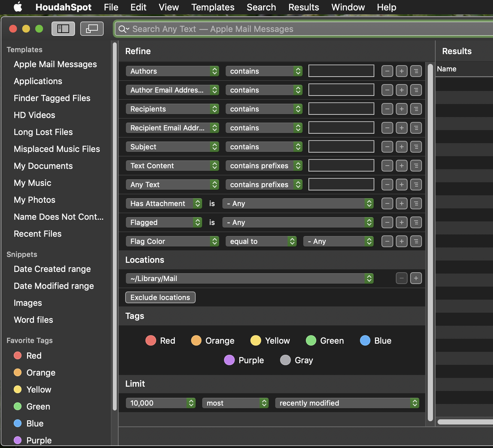Viewport: 493px width, 448px height.
Task: Open the 'recently modified' sort dropdown
Action: pos(347,403)
